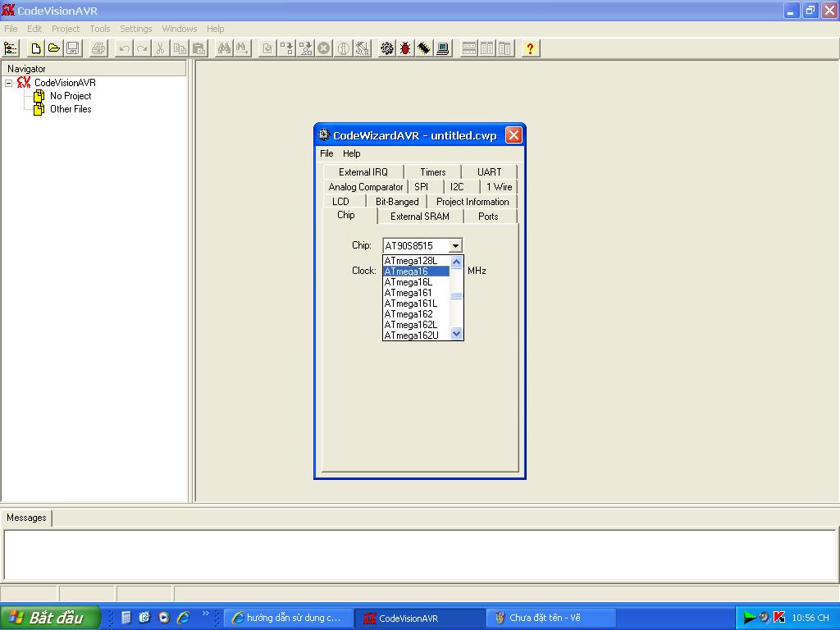Open CodeWizardAVR Help menu
This screenshot has width=840, height=630.
coord(351,153)
